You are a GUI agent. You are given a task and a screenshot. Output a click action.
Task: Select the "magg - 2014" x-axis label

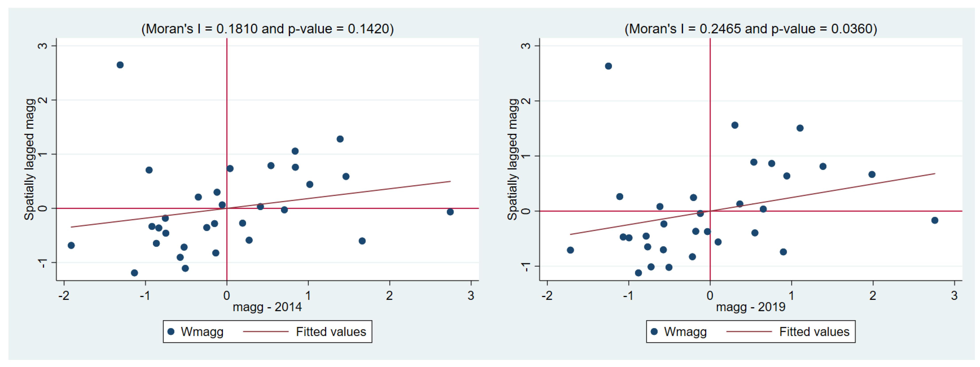pos(267,306)
